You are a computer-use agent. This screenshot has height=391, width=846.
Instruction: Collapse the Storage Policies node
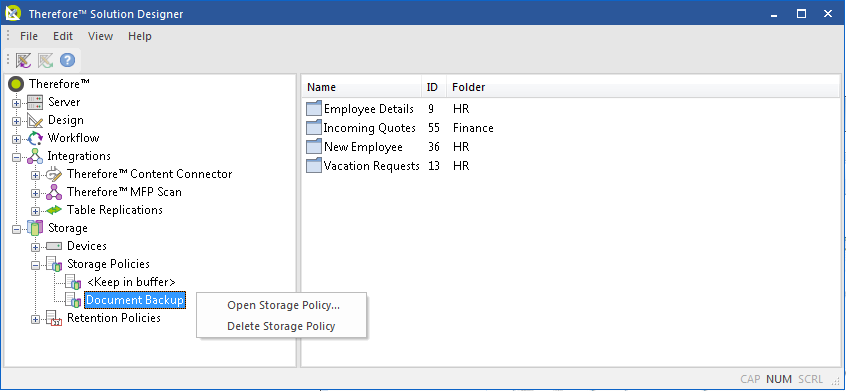36,265
